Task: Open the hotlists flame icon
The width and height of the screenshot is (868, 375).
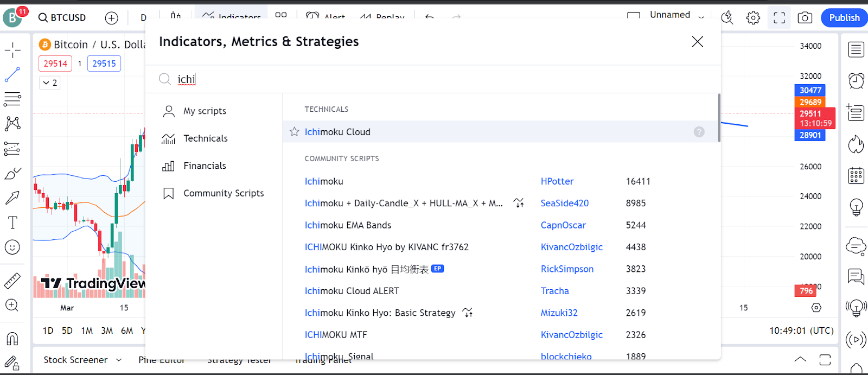Action: (856, 144)
